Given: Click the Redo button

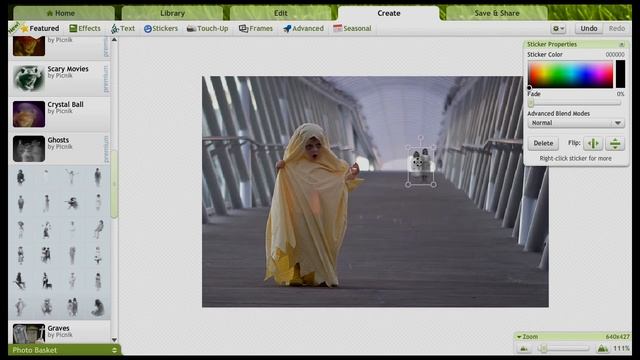Looking at the screenshot, I should [x=616, y=29].
